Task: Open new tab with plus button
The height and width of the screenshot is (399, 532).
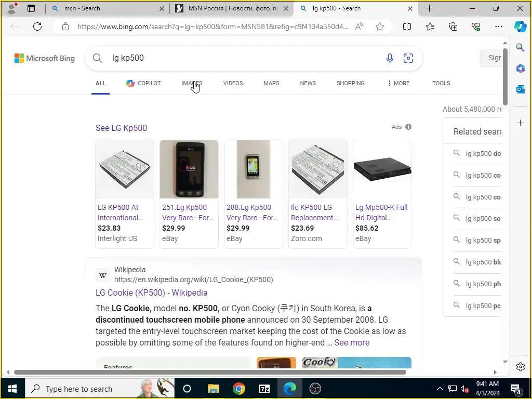Action: (429, 8)
